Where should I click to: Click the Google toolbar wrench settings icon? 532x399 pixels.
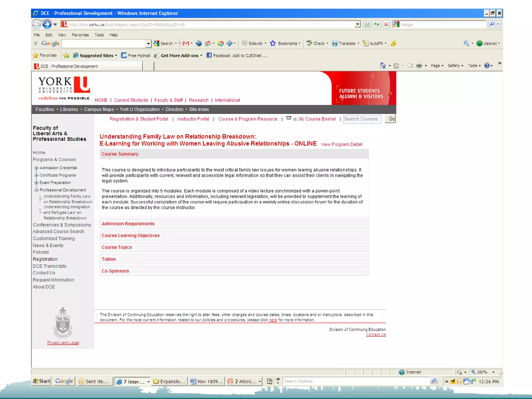point(466,43)
